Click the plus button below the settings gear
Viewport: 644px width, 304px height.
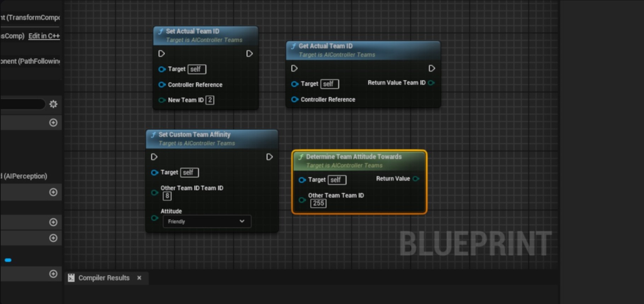click(x=53, y=123)
